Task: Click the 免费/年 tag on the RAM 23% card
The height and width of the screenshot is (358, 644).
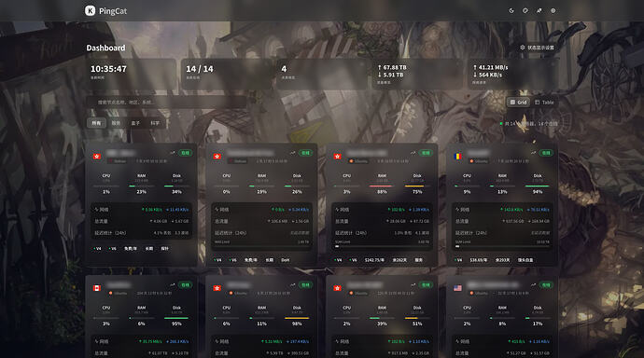Action: click(131, 249)
